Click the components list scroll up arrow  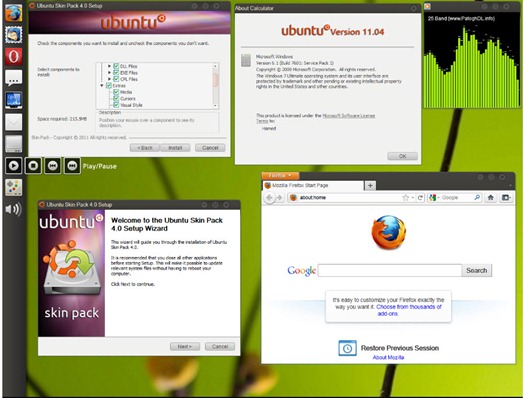(x=215, y=66)
